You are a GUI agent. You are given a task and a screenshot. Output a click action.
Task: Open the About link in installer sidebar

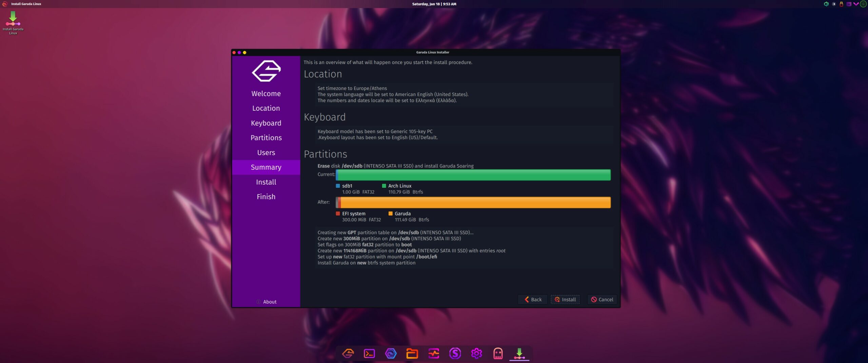[270, 302]
